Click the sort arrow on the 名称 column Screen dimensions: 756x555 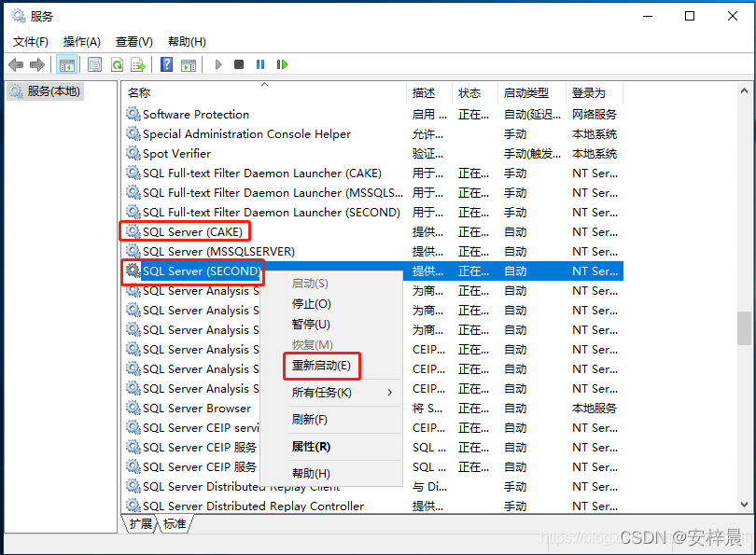pyautogui.click(x=264, y=84)
